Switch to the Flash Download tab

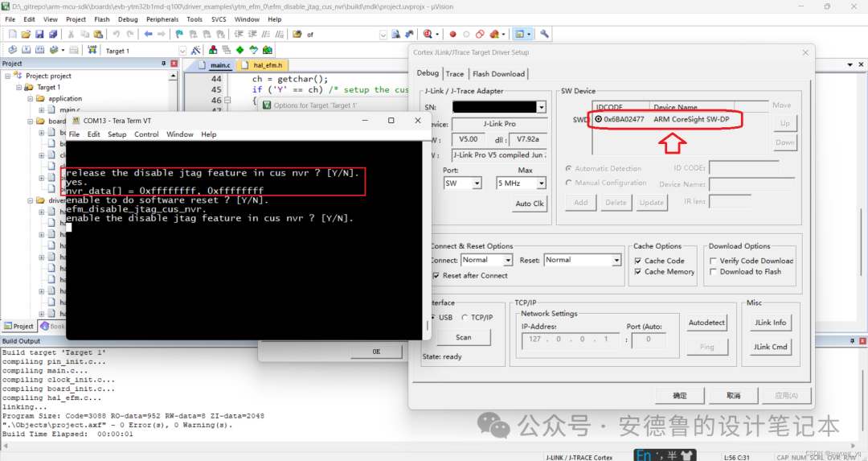tap(498, 74)
